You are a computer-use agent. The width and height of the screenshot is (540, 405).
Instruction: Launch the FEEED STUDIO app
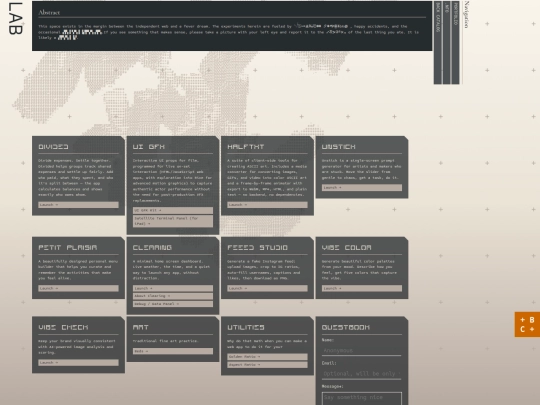point(267,288)
